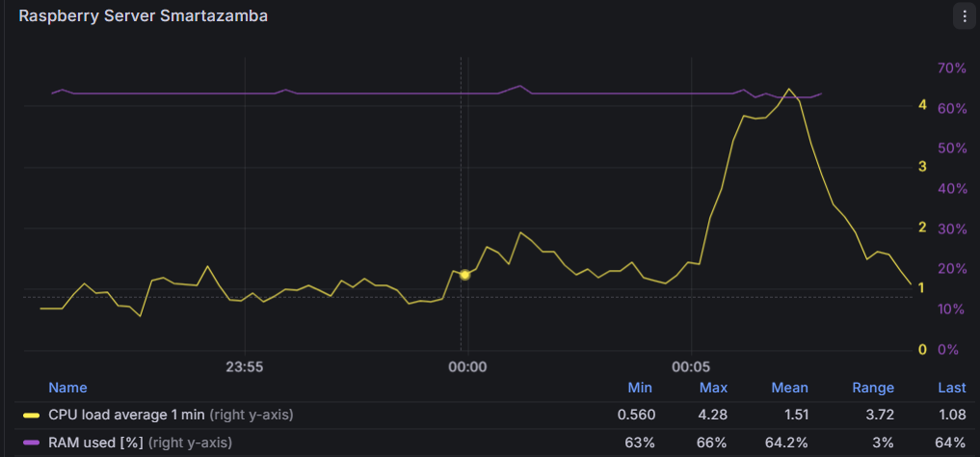980x457 pixels.
Task: Click the 20% purple y-axis label
Action: tap(951, 269)
